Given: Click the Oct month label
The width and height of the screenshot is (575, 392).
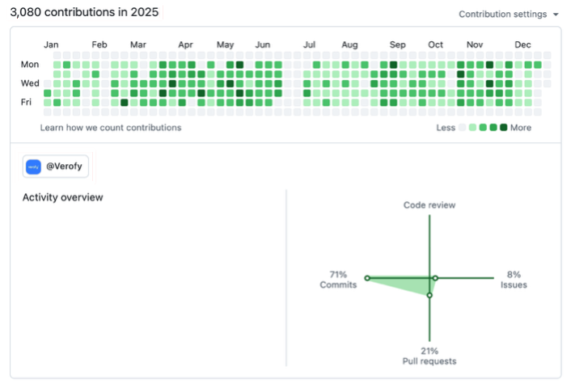Looking at the screenshot, I should tap(435, 44).
